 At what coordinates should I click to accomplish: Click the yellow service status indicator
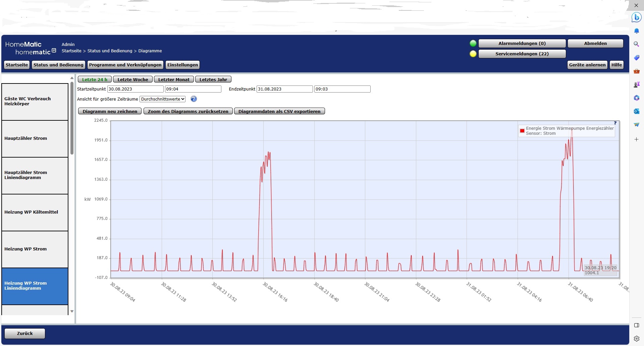pos(473,54)
